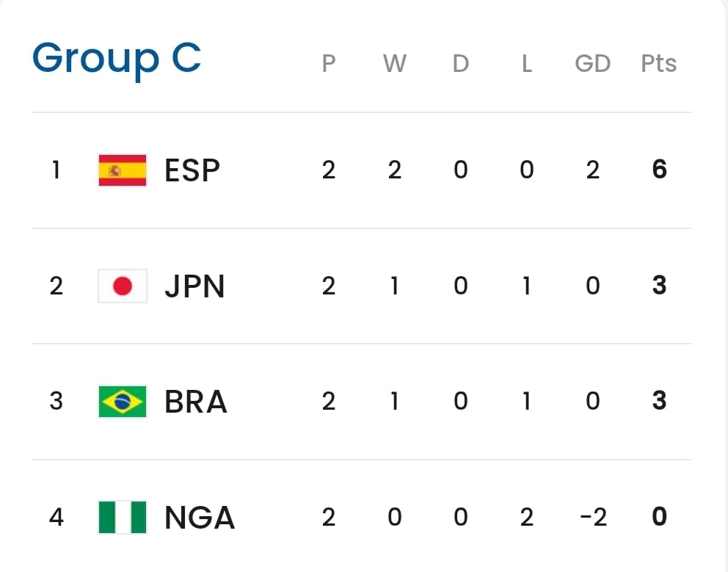
Task: Click the Pts column header
Action: (658, 64)
